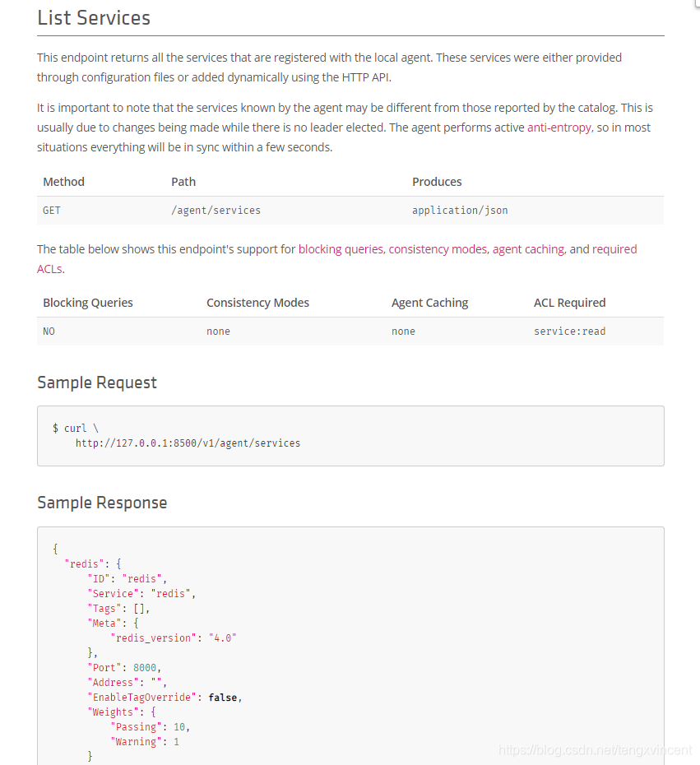Click the application/json produces cell
Viewport: 700px width, 765px height.
pyautogui.click(x=460, y=211)
